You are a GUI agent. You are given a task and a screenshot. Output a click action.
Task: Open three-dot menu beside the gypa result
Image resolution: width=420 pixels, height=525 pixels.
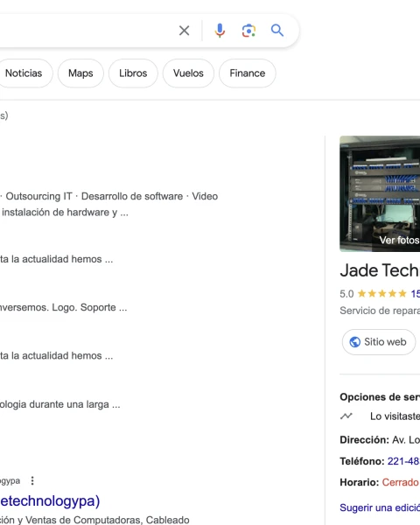coord(32,480)
